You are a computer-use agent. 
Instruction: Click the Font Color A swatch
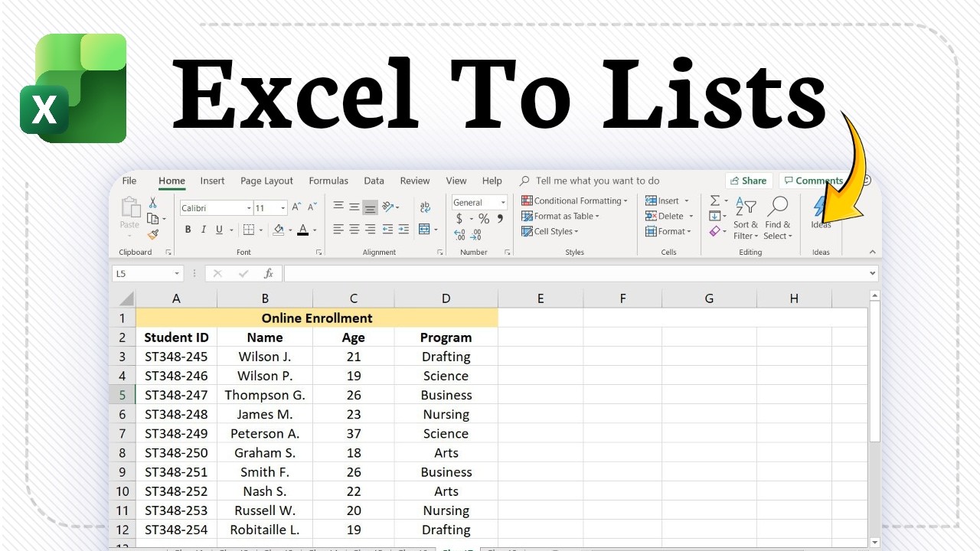point(303,230)
